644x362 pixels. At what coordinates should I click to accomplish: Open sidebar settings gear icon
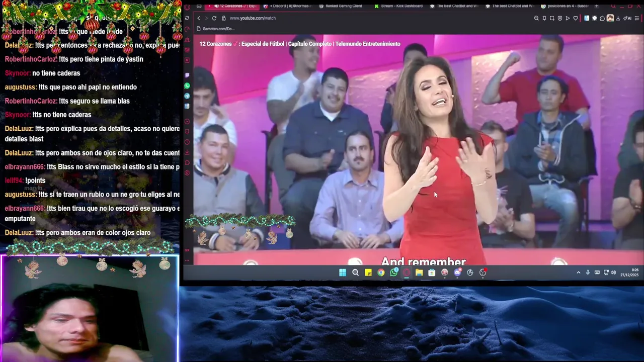187,172
